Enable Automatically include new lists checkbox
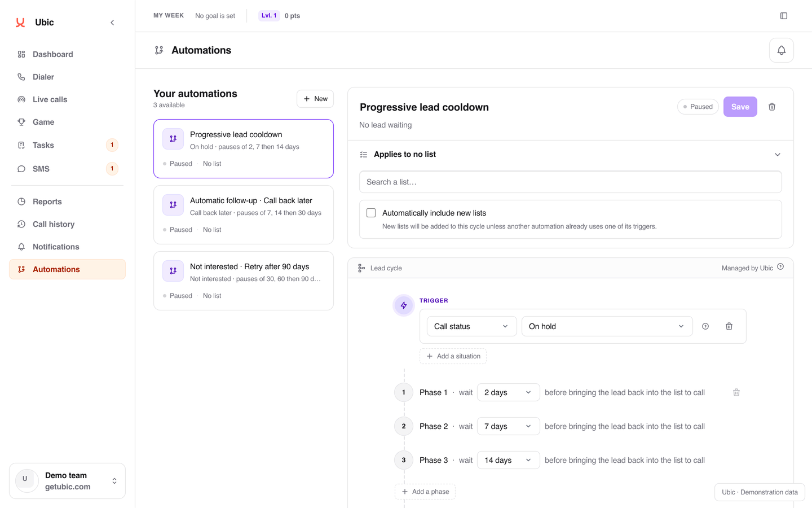812x508 pixels. [x=371, y=213]
